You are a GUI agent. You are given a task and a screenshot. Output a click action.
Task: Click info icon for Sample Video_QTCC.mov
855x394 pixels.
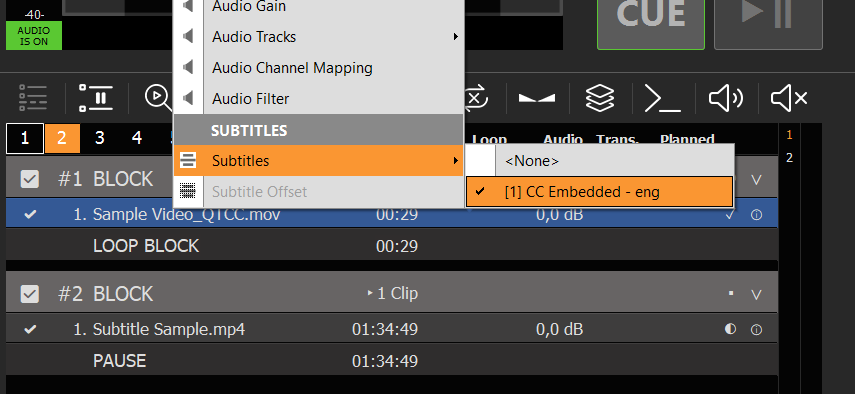pyautogui.click(x=756, y=215)
